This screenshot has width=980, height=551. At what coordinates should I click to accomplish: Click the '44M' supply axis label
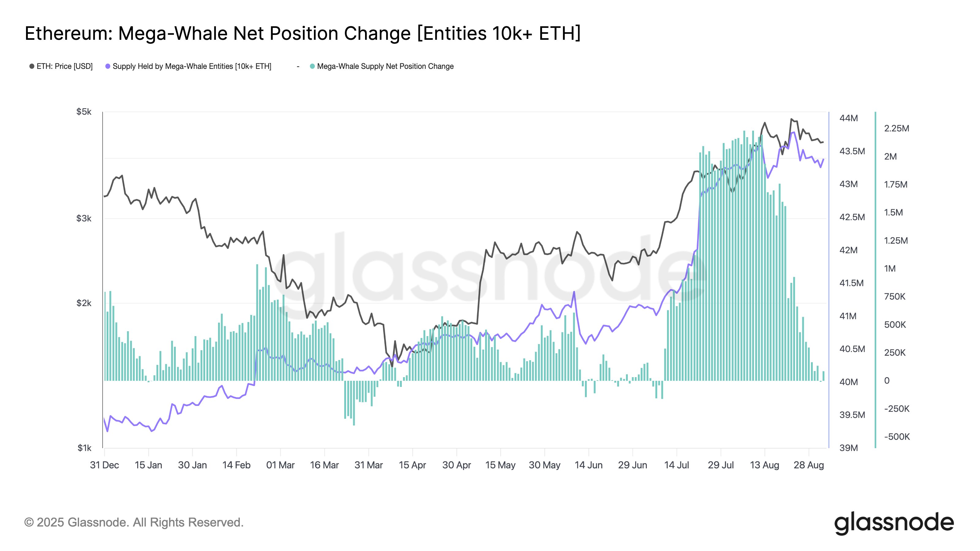[848, 118]
